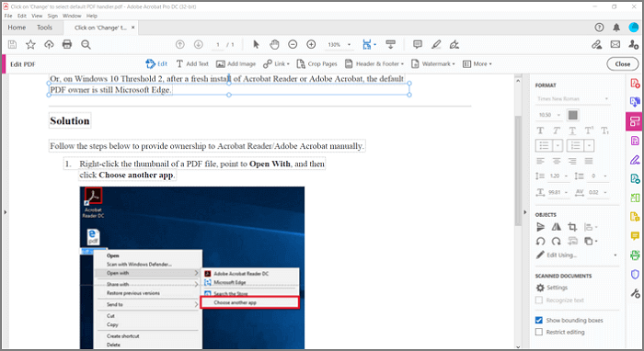The height and width of the screenshot is (351, 644).
Task: Click the crop object icon in Objects
Action: click(572, 227)
